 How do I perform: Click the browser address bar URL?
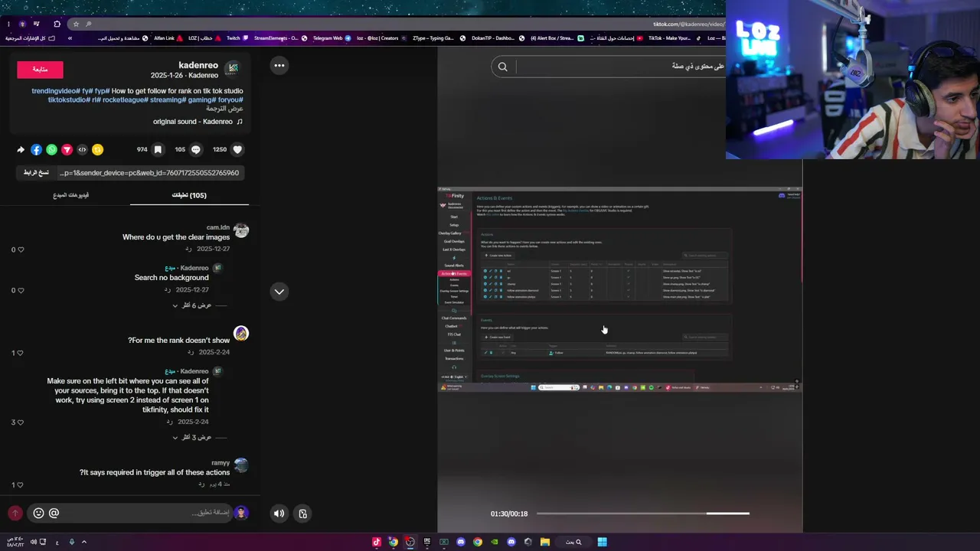(x=688, y=24)
